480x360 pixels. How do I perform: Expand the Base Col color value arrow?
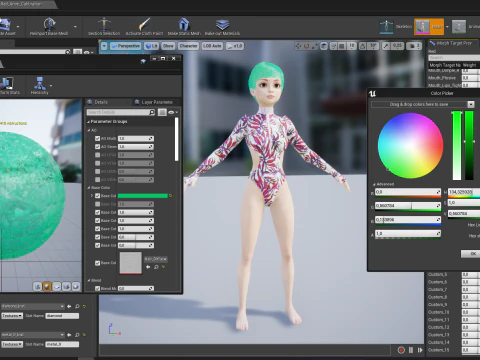tap(92, 196)
